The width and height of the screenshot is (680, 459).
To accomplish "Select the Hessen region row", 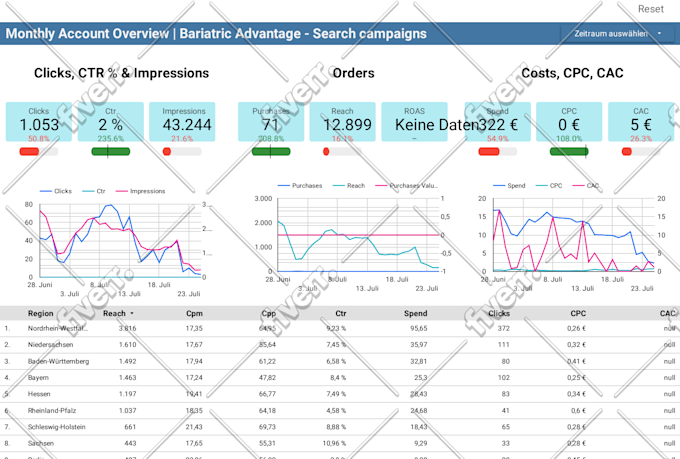I will (340, 394).
